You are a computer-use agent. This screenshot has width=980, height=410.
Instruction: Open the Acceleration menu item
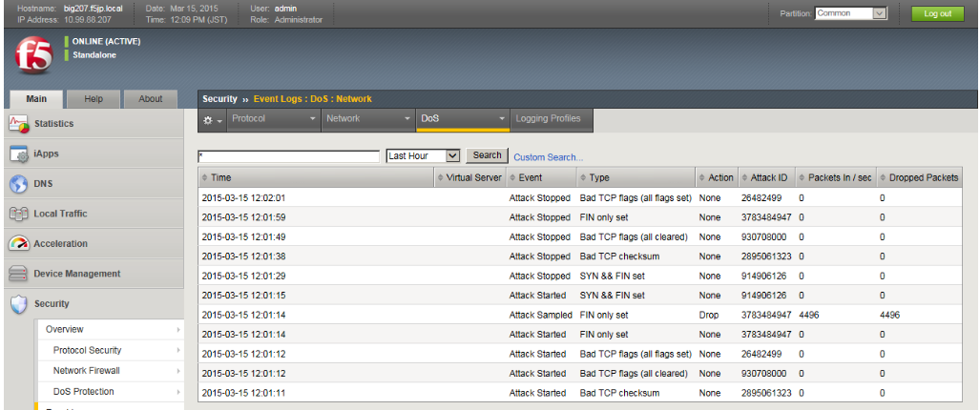tap(94, 243)
